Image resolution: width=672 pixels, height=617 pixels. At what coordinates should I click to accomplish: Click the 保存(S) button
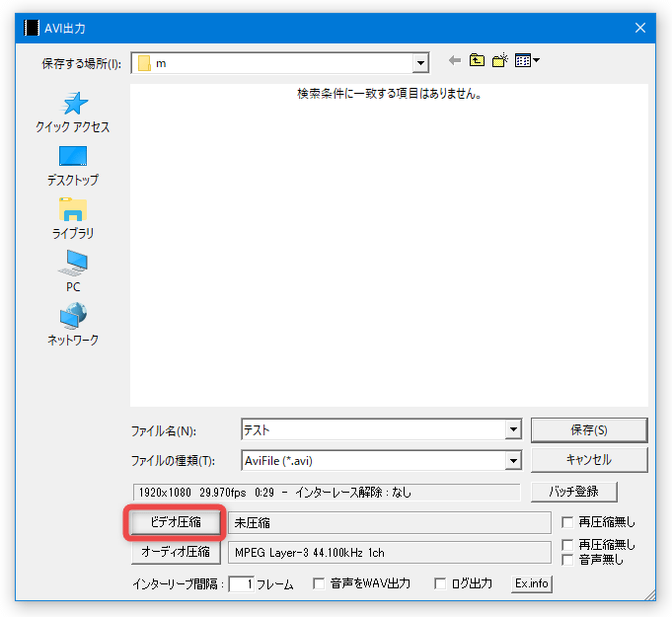click(x=589, y=430)
